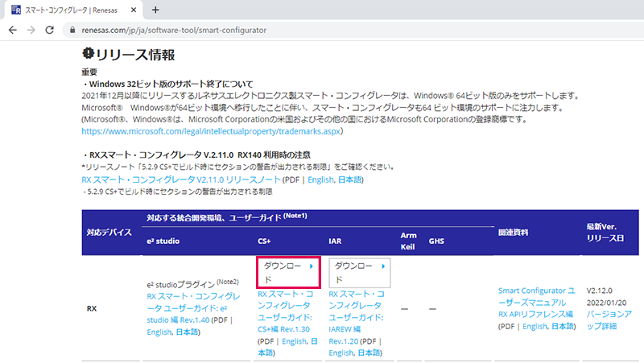Click the 関連資料 column header
Viewport: 644px width, 363px height.
click(513, 233)
